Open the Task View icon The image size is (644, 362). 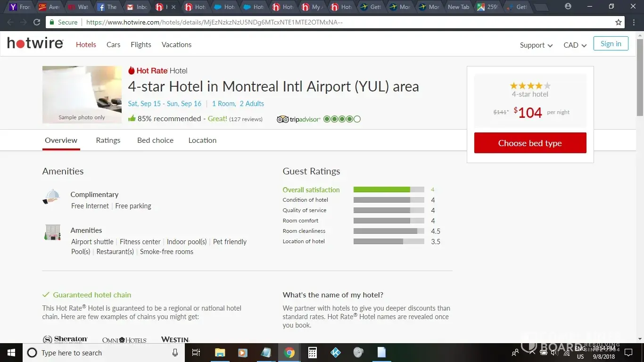[x=197, y=353]
